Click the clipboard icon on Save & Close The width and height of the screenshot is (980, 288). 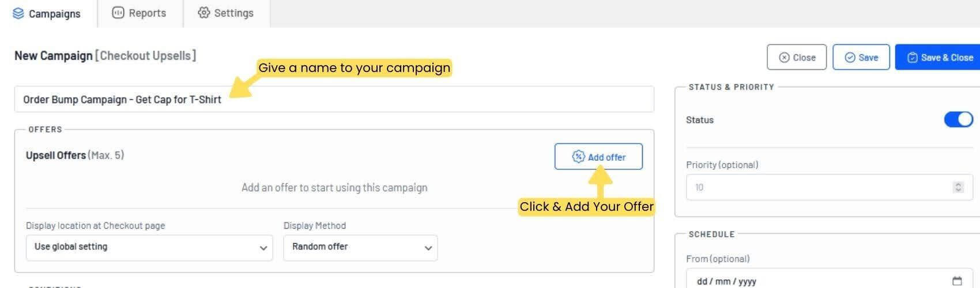pos(913,58)
